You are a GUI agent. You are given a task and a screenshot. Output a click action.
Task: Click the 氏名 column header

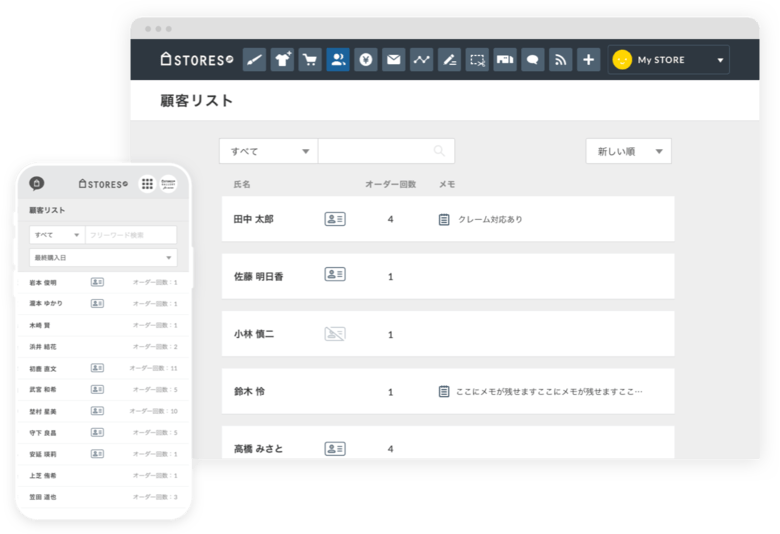(242, 184)
